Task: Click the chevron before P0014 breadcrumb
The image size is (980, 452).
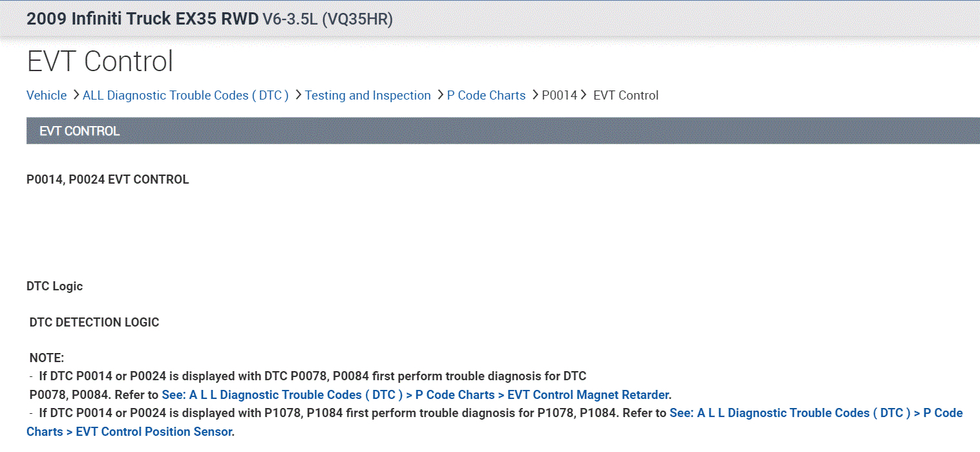Action: click(x=535, y=96)
